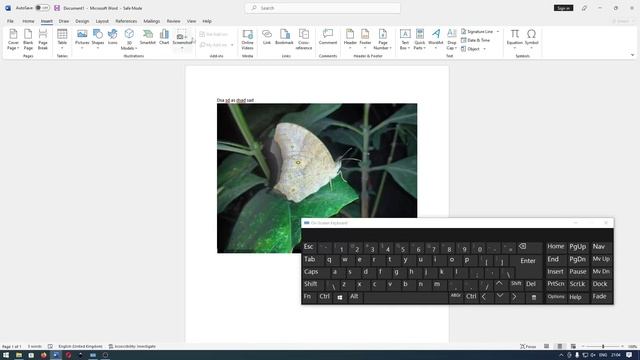Click the spacebar on the on-screen keyboard
The height and width of the screenshot is (360, 640).
(x=406, y=297)
